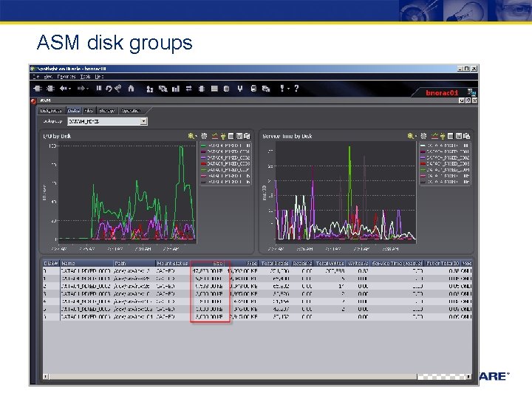Viewport: 532px width, 399px height.
Task: Switch to the Files tab
Action: point(89,111)
